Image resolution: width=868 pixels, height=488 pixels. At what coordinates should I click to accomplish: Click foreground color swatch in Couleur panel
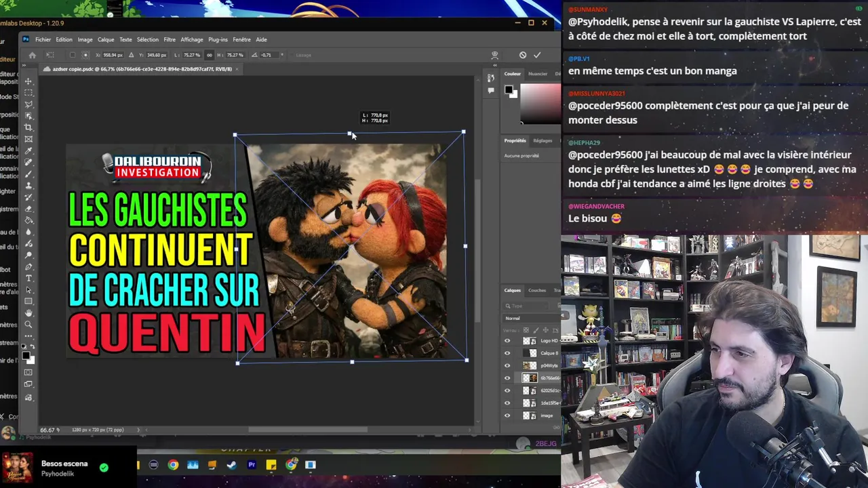[509, 89]
